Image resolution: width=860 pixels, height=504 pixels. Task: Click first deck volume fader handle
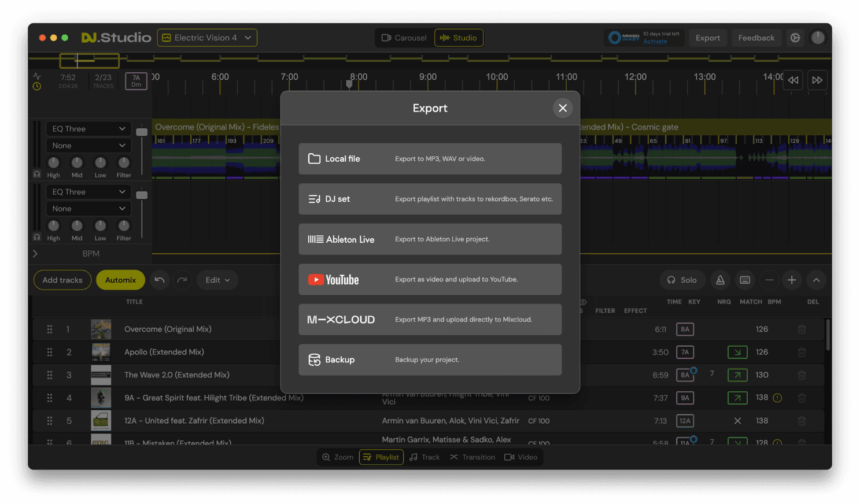(142, 132)
